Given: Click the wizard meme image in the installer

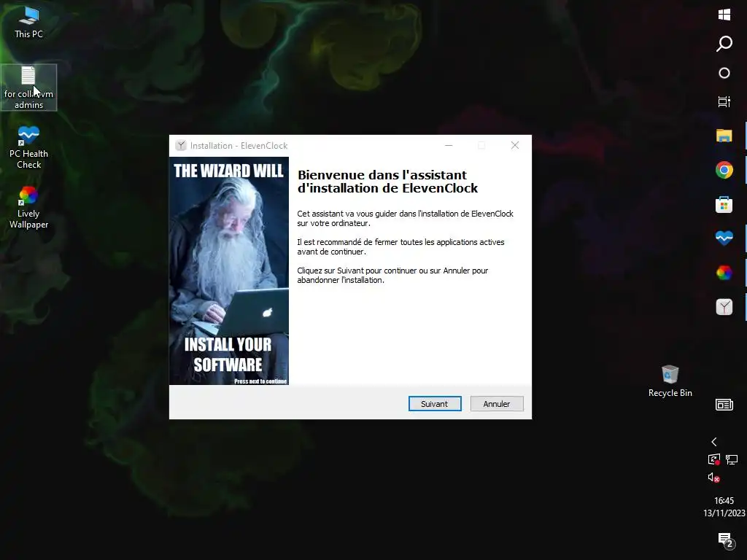Looking at the screenshot, I should pos(228,271).
